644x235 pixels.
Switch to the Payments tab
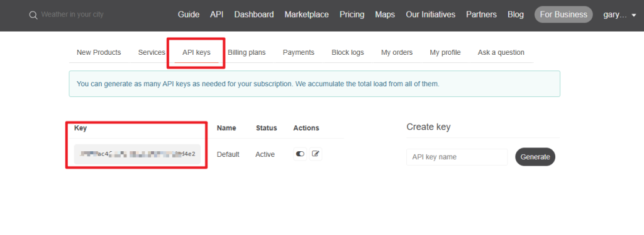299,52
